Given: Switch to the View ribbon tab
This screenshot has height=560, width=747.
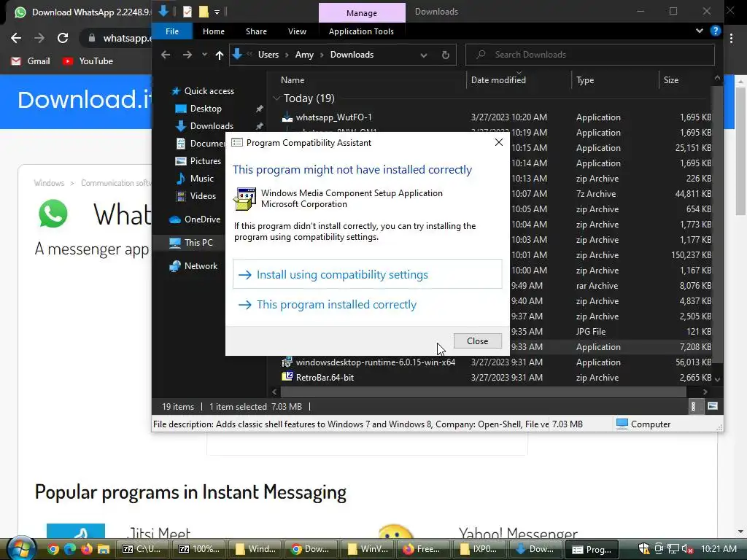Looking at the screenshot, I should tap(298, 31).
